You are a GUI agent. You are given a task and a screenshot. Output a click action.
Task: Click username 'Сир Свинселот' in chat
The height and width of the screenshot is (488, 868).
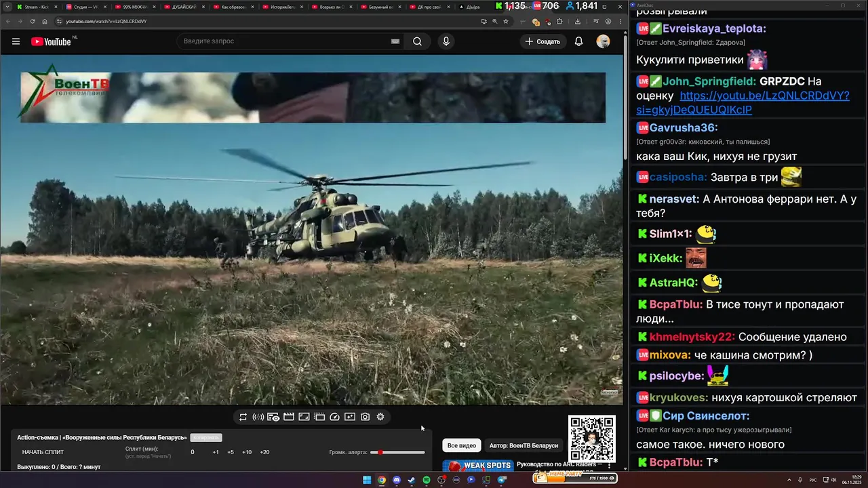pos(706,416)
